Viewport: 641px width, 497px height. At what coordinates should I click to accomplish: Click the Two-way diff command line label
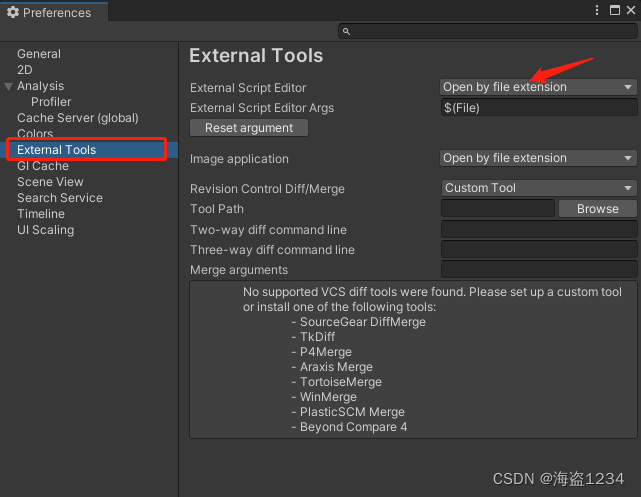pyautogui.click(x=268, y=230)
